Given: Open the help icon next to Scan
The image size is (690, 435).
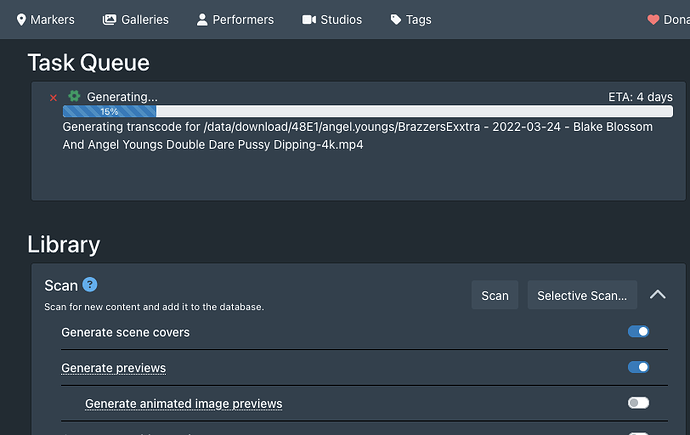Looking at the screenshot, I should [89, 285].
